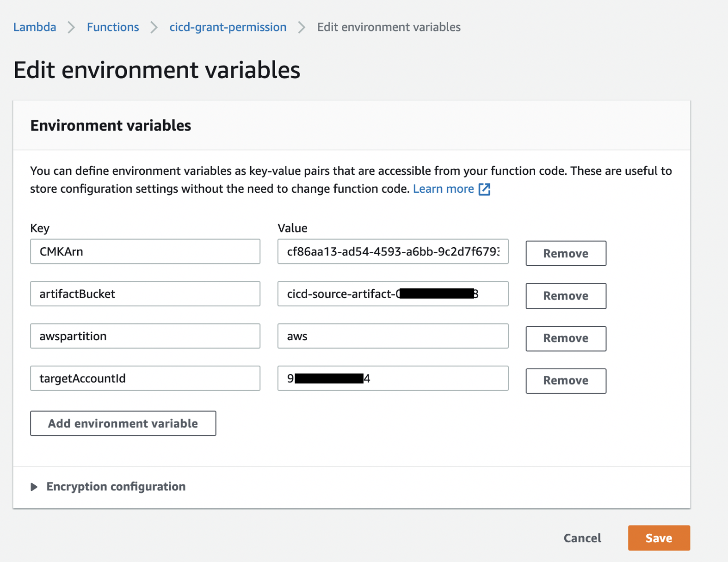Image resolution: width=728 pixels, height=562 pixels.
Task: Remove the CMKArn variable
Action: point(566,253)
